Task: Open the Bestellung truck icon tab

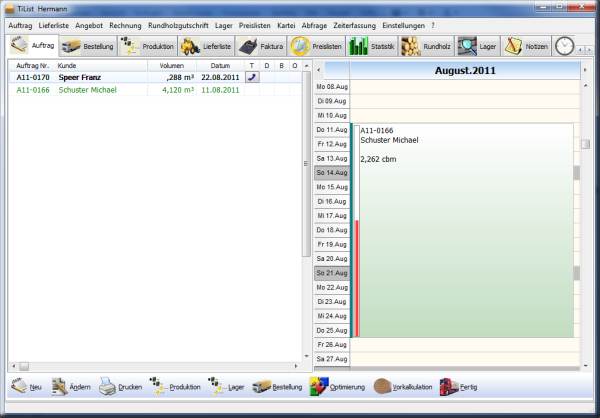Action: pos(88,46)
